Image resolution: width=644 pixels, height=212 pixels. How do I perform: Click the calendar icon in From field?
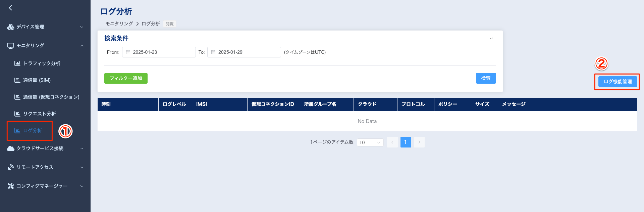(128, 52)
